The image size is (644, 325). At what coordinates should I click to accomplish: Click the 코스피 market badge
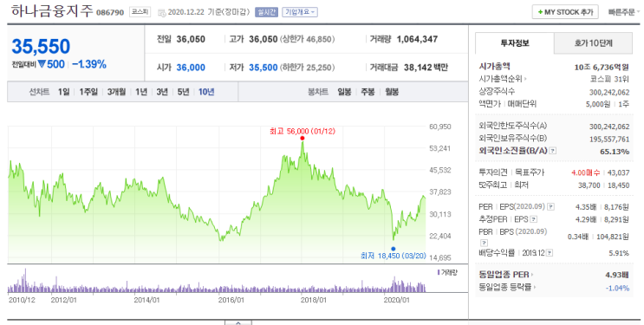coord(140,12)
